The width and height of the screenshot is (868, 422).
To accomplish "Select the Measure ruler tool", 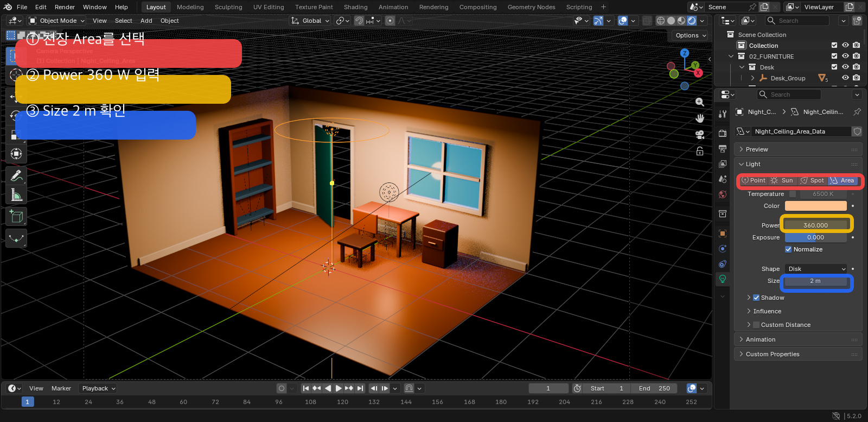I will [16, 195].
